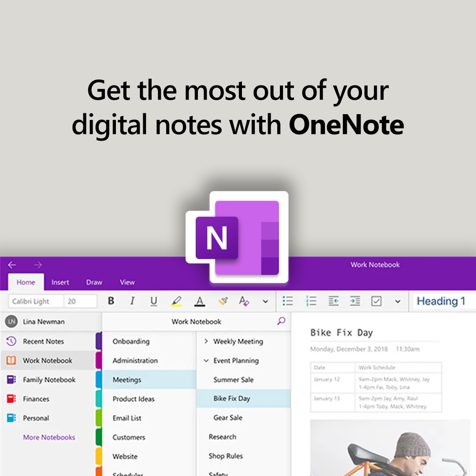Click the back arrow in the title bar

(x=12, y=265)
